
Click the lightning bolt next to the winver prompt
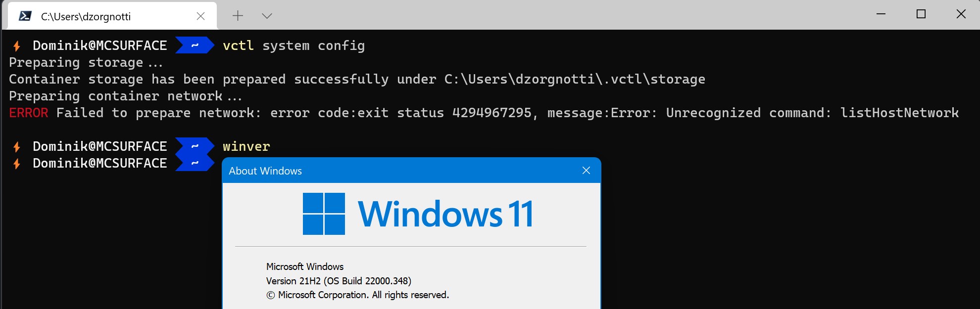(16, 146)
